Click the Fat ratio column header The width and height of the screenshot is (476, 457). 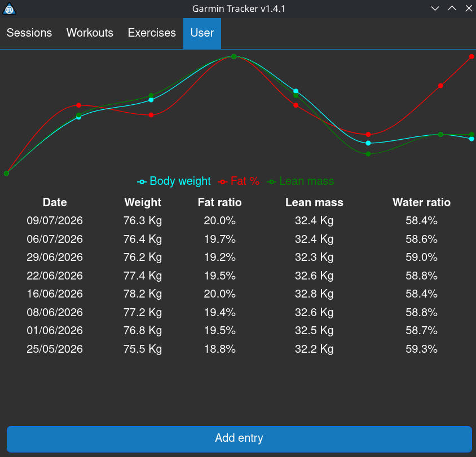tap(220, 202)
